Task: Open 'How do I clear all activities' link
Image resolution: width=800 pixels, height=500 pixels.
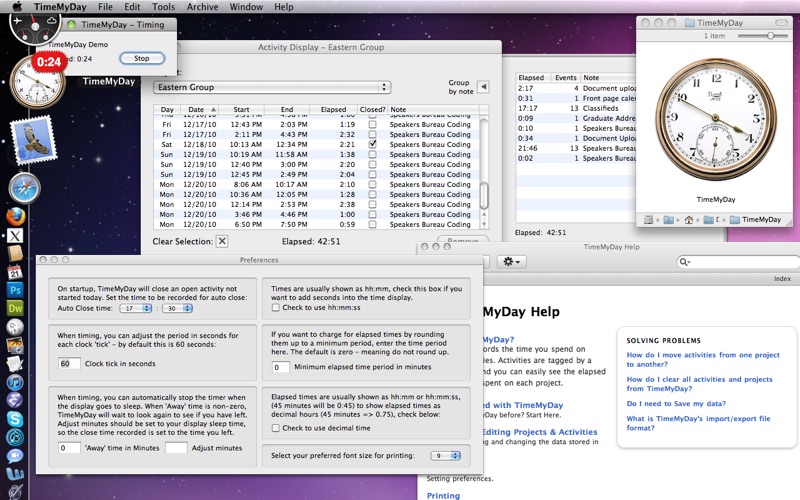Action: [x=699, y=384]
